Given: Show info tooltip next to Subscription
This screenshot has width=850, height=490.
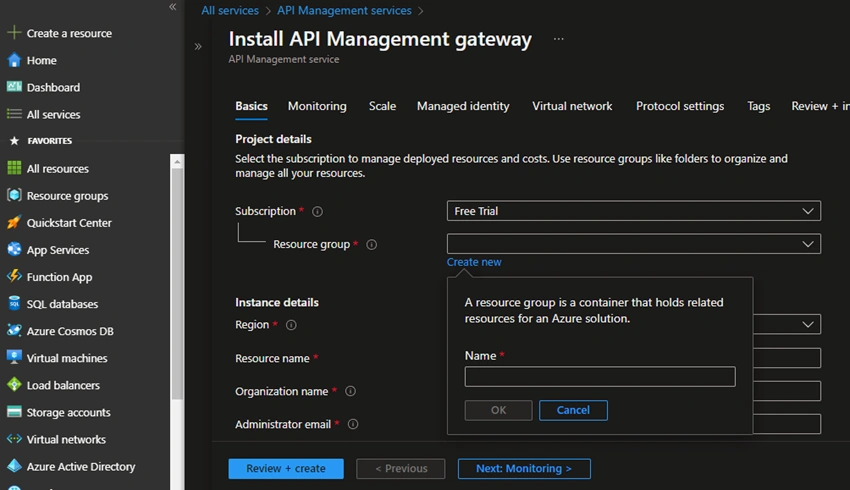Looking at the screenshot, I should (318, 211).
